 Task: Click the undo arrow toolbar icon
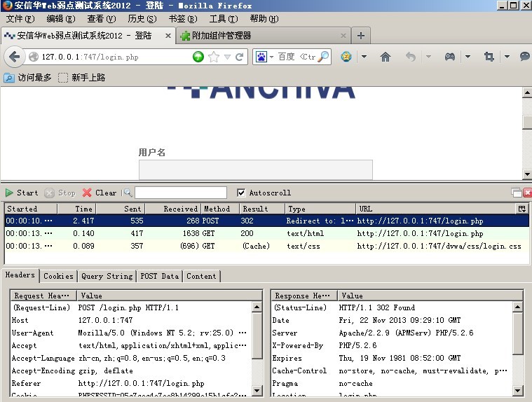pos(411,57)
